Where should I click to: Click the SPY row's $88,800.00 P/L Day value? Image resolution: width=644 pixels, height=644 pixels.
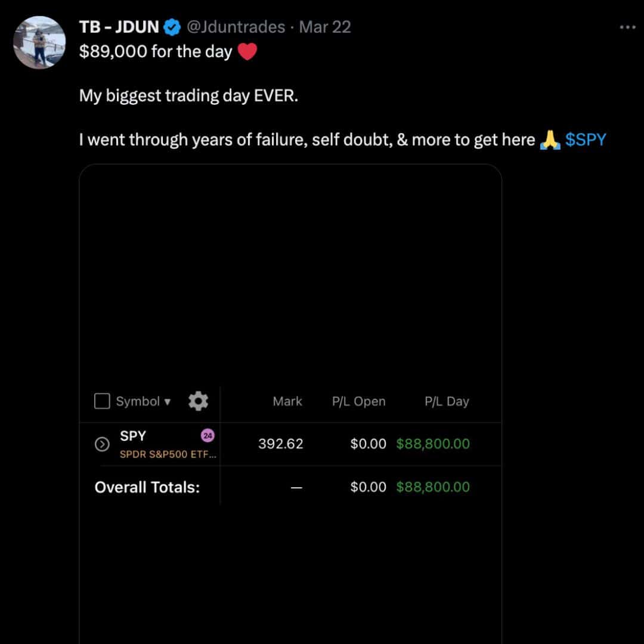(x=433, y=444)
